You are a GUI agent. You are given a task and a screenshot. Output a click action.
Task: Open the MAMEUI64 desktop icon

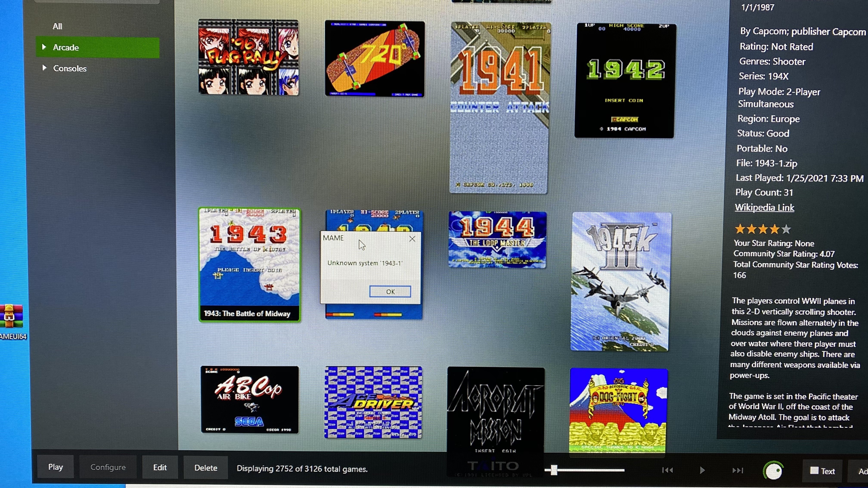(x=12, y=322)
